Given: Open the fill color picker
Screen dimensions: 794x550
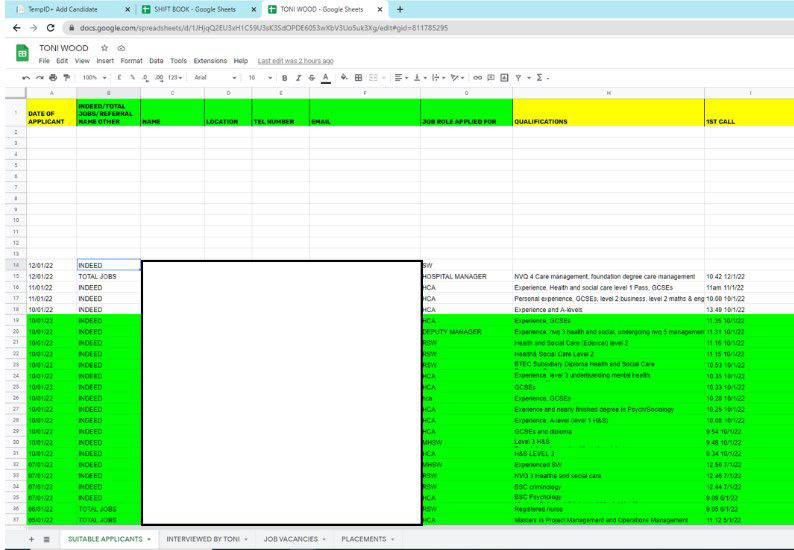Looking at the screenshot, I should (x=345, y=77).
